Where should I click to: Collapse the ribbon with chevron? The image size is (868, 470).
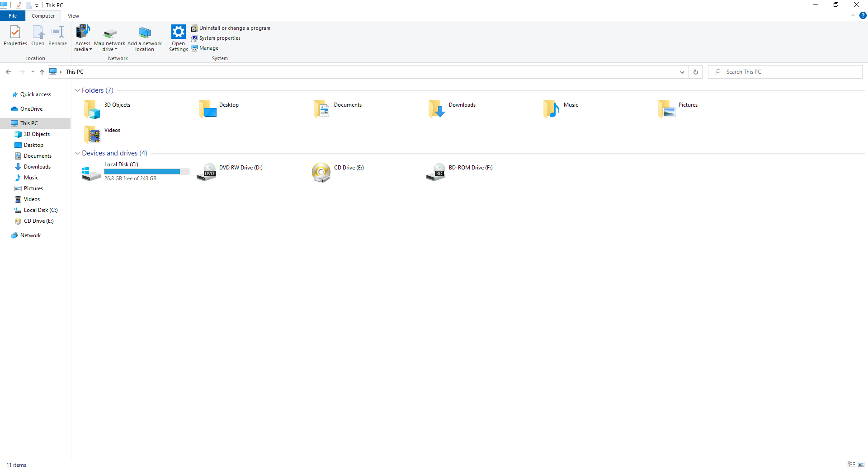tap(853, 15)
